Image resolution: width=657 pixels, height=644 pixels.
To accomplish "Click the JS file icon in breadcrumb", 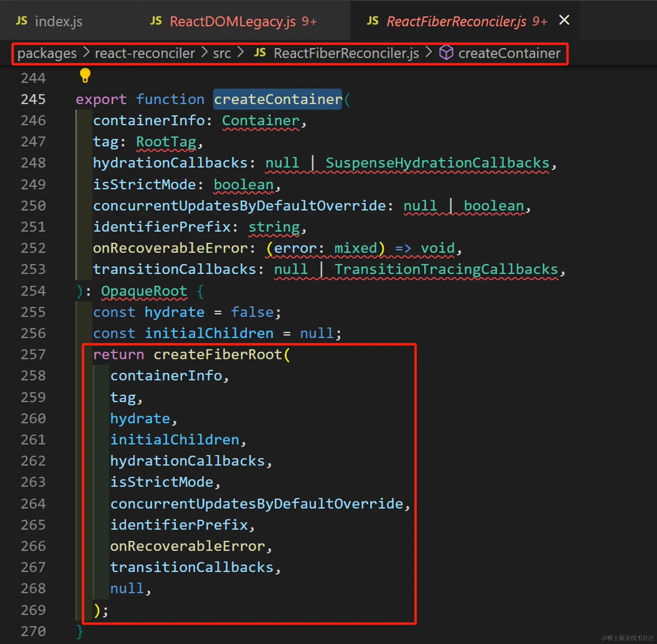I will 260,53.
